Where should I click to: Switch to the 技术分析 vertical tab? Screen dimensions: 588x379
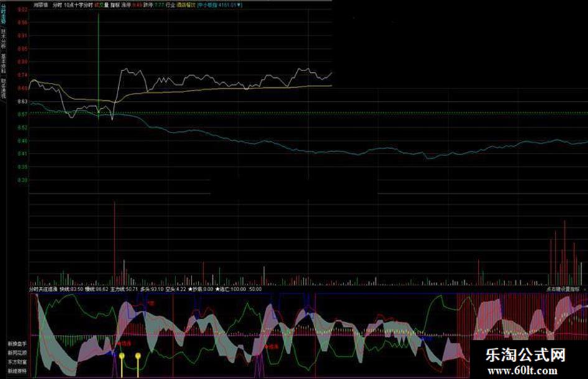pos(3,39)
